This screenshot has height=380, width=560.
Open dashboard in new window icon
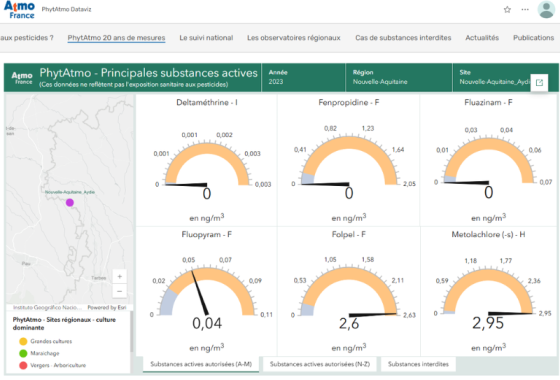pyautogui.click(x=539, y=82)
